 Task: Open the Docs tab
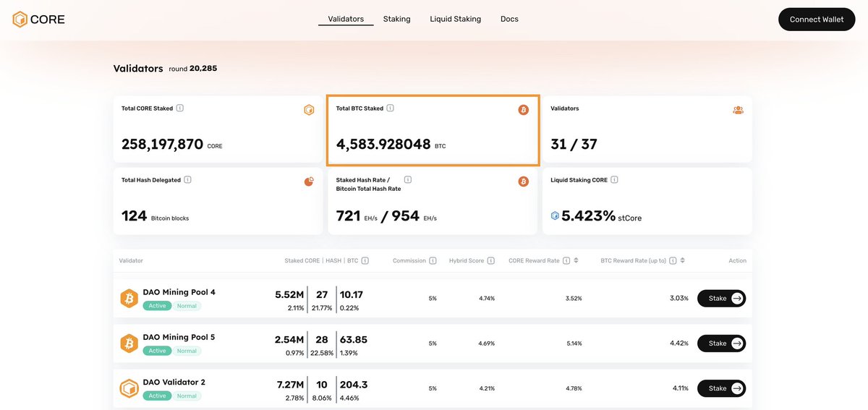point(509,19)
